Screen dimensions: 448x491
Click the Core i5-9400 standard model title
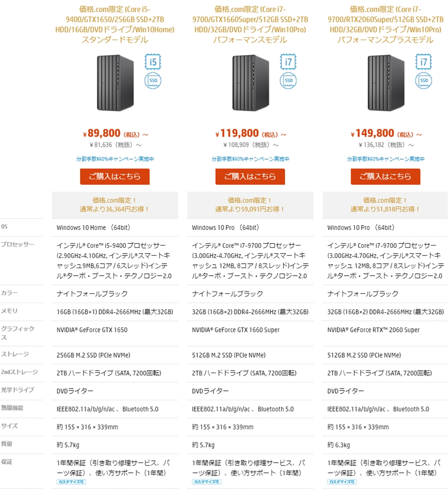point(115,24)
